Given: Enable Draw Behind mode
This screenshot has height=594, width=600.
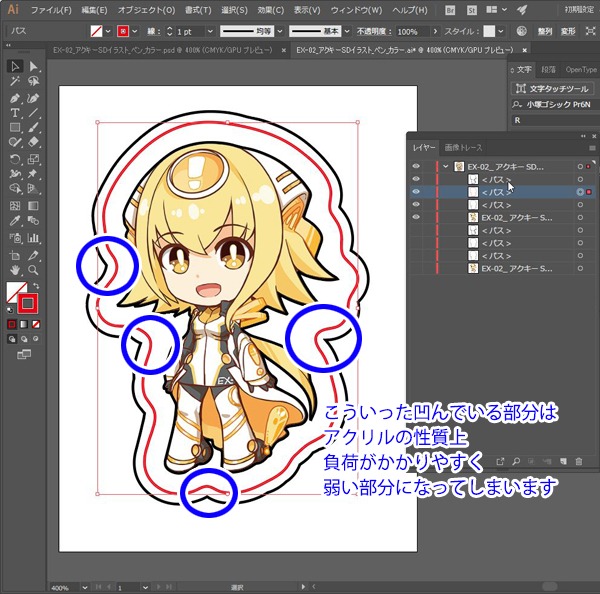Looking at the screenshot, I should pyautogui.click(x=24, y=339).
